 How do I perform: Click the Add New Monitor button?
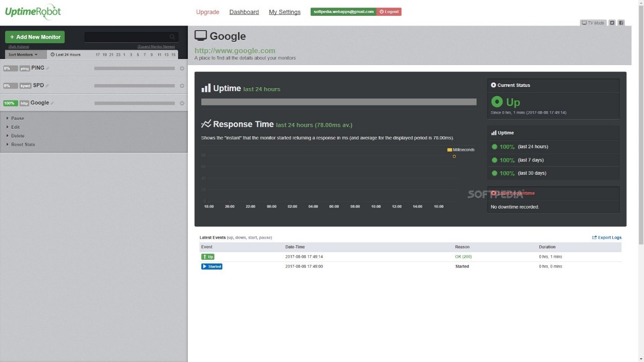pyautogui.click(x=35, y=37)
